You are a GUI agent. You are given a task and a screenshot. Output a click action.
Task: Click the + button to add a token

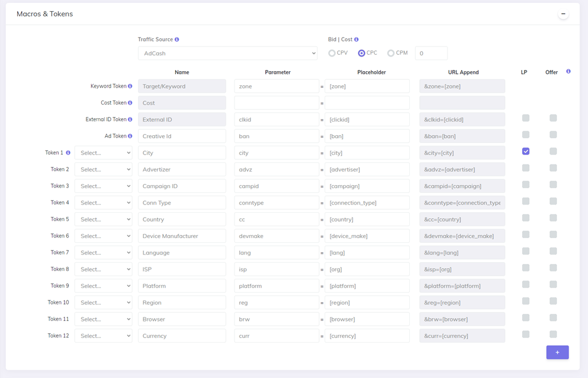(x=557, y=352)
